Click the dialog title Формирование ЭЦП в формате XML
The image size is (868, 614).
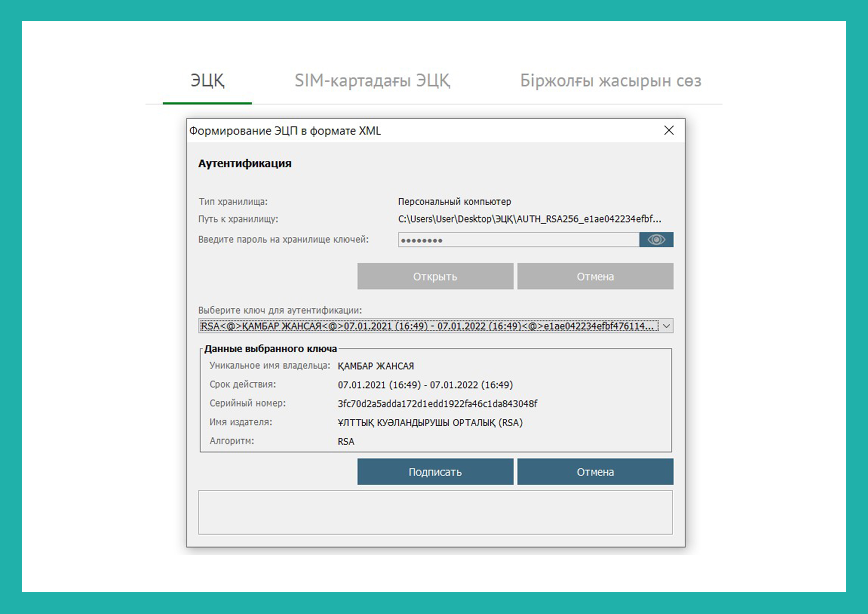coord(285,131)
